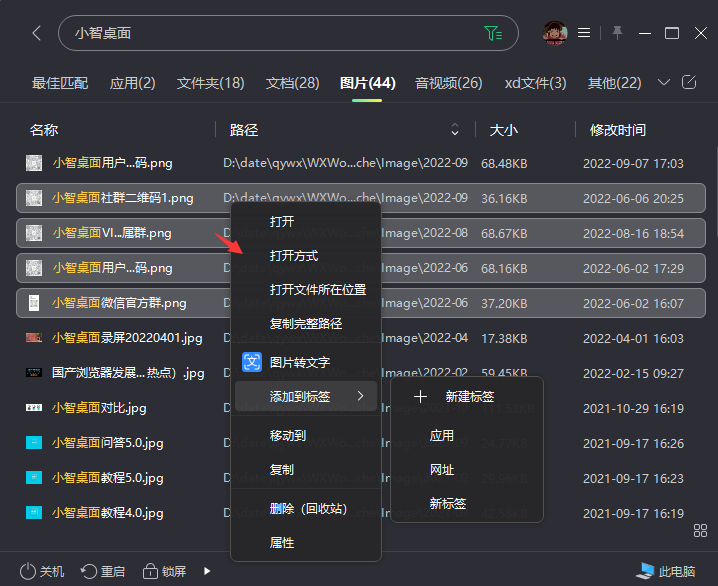
Task: Click the lock screen 锁屏 icon
Action: click(150, 571)
